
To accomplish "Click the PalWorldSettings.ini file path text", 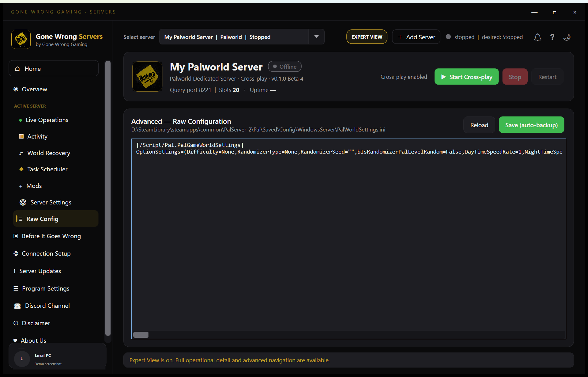I will pos(258,130).
